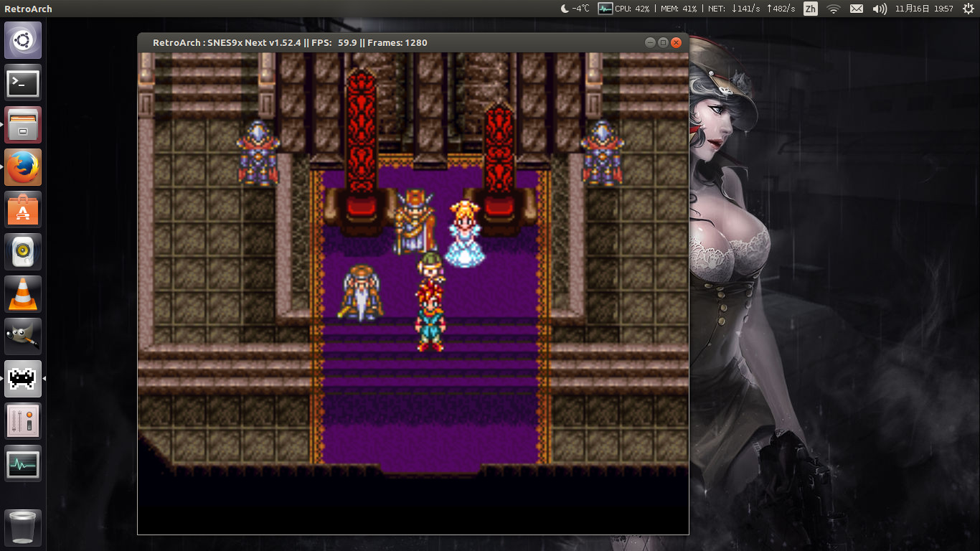Click the RetroArch window title bar text
Image resolution: width=980 pixels, height=551 pixels.
click(290, 42)
